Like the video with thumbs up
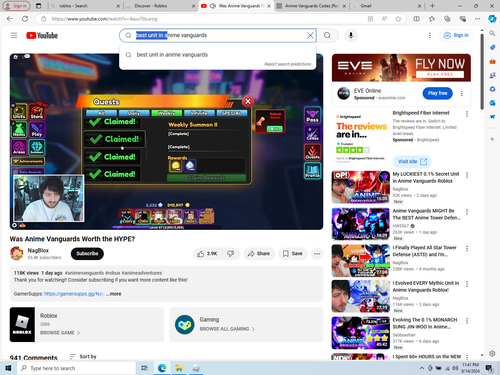The width and height of the screenshot is (500, 375). (x=207, y=254)
